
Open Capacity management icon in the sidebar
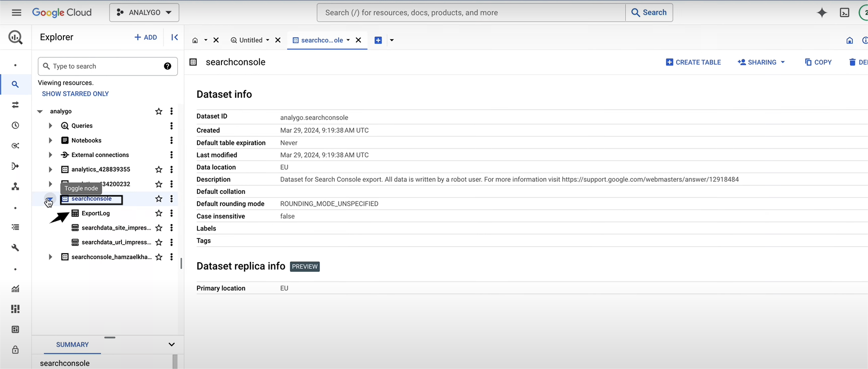point(16,309)
